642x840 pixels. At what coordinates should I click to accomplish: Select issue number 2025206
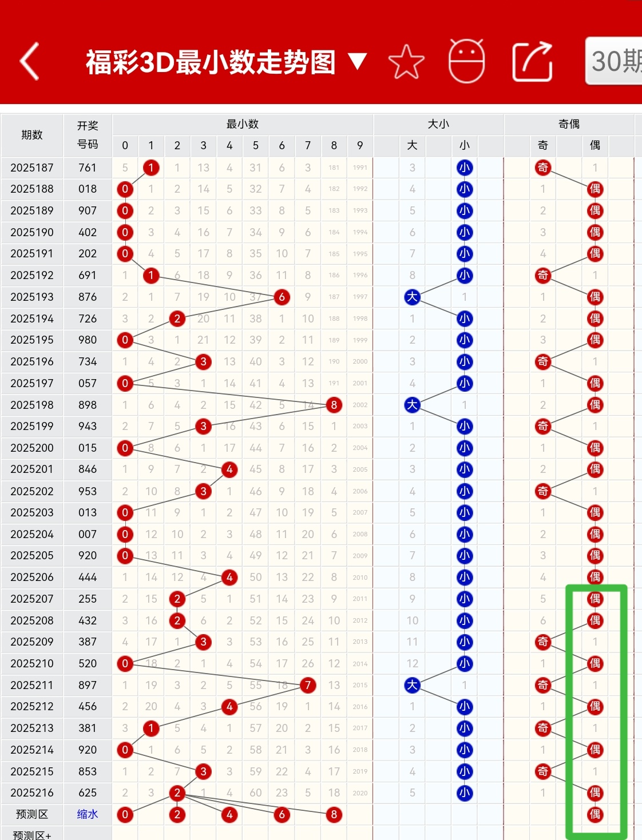32,577
